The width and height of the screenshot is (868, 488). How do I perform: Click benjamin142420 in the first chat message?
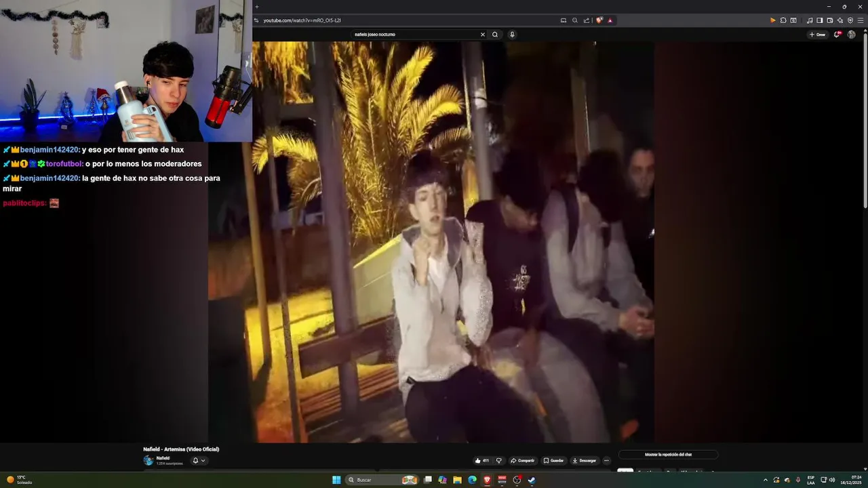click(50, 150)
